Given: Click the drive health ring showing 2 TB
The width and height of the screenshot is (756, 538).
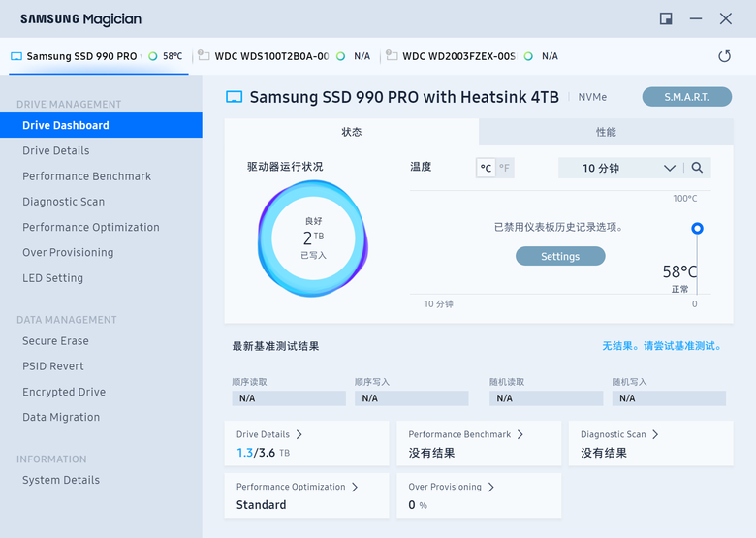Looking at the screenshot, I should point(313,238).
